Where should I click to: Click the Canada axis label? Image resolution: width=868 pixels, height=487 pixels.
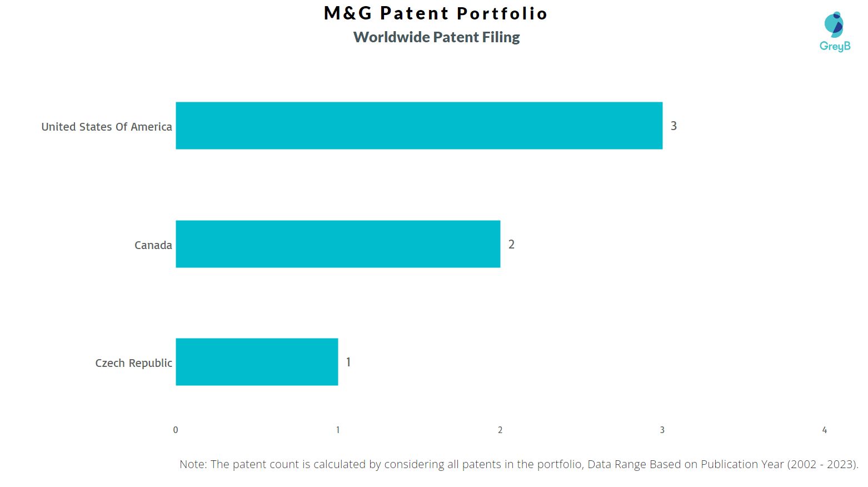[x=153, y=245]
